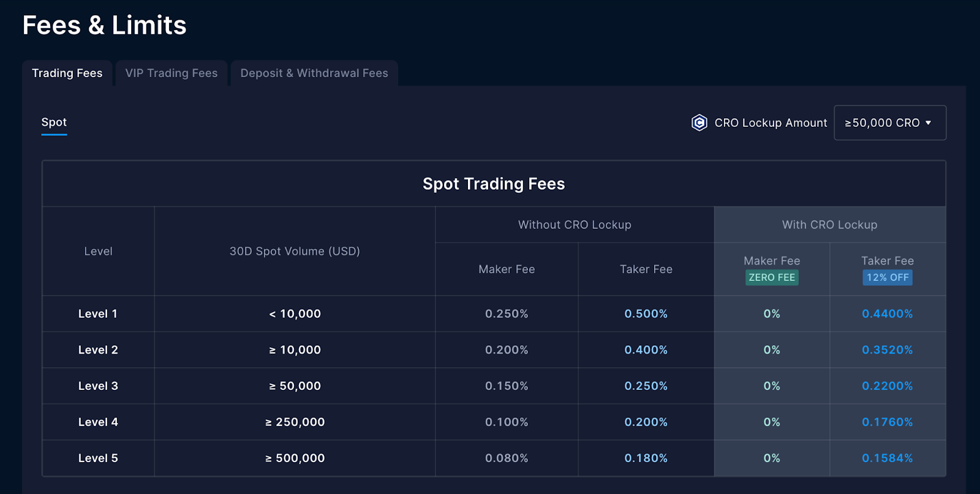Click the ≥ 250,000 volume cell
The height and width of the screenshot is (494, 980).
click(x=295, y=422)
